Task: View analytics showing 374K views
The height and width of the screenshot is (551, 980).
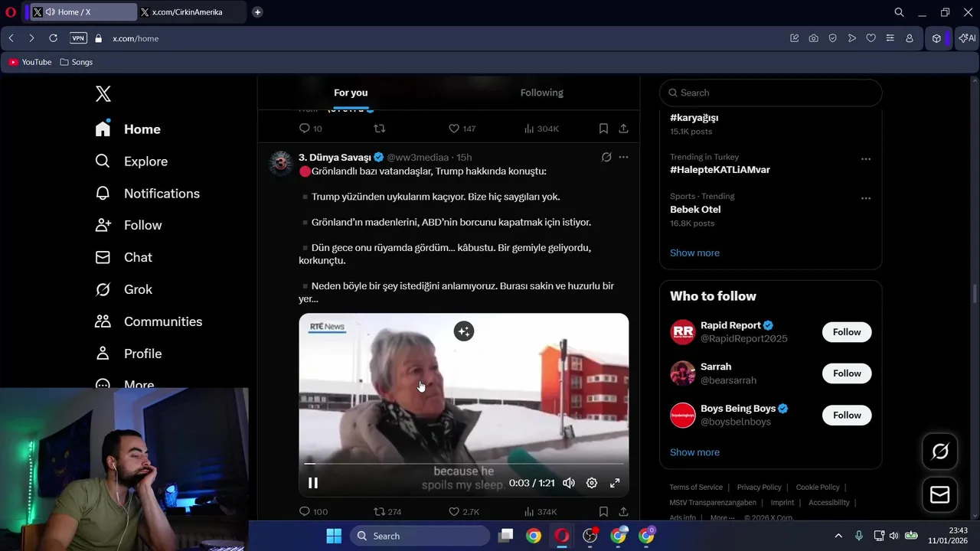Action: [541, 512]
